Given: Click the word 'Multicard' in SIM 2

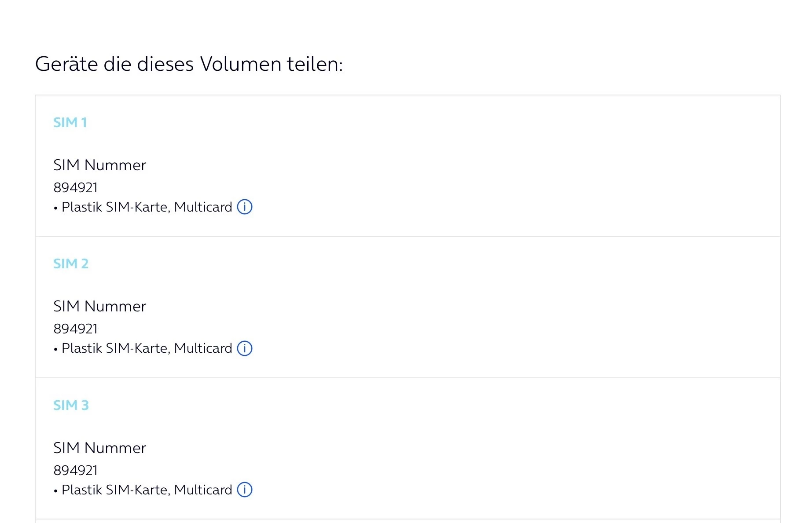Looking at the screenshot, I should click(203, 348).
